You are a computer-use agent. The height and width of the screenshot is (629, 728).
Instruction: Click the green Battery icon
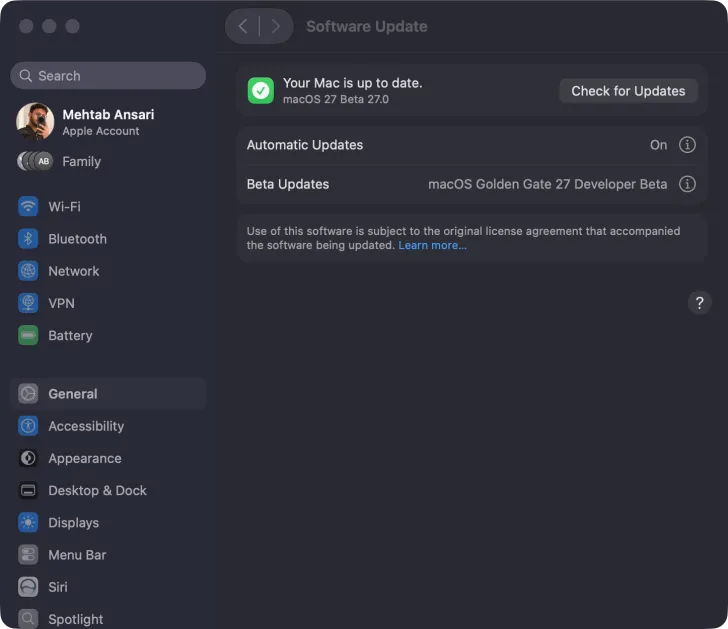28,335
